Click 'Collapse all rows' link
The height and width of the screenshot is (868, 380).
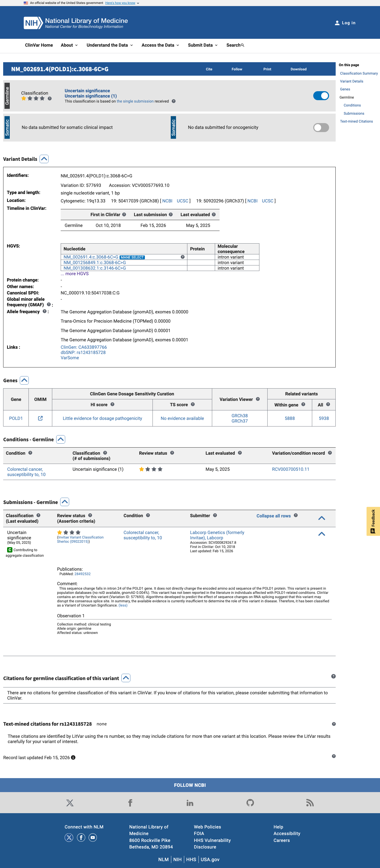tap(274, 516)
